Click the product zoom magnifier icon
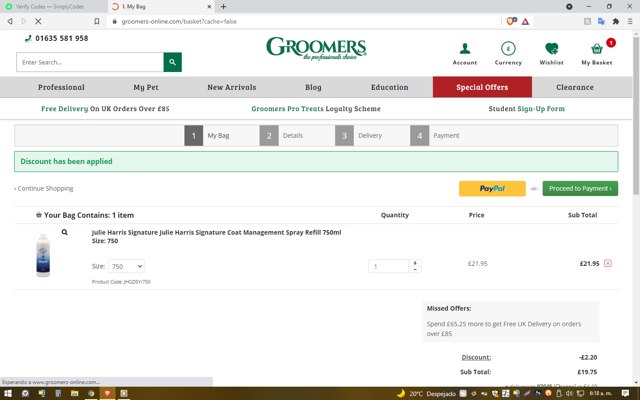This screenshot has width=640, height=400. [64, 232]
